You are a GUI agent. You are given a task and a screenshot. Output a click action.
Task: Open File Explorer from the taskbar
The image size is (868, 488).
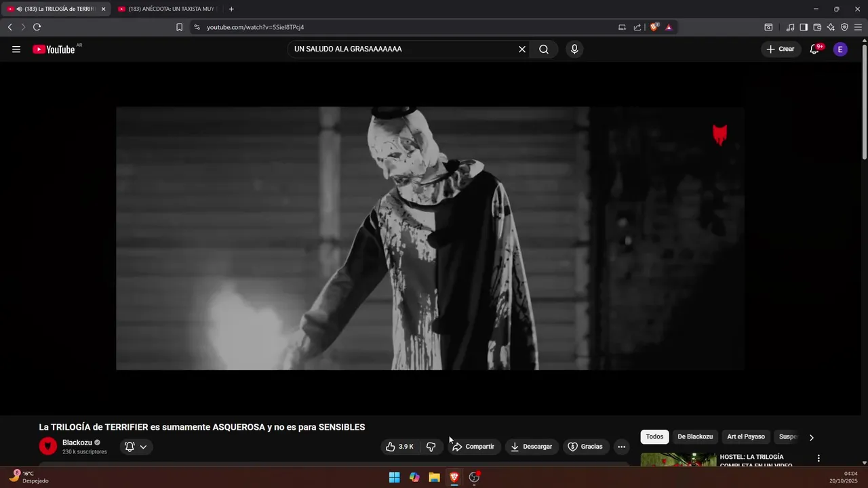[x=434, y=477]
